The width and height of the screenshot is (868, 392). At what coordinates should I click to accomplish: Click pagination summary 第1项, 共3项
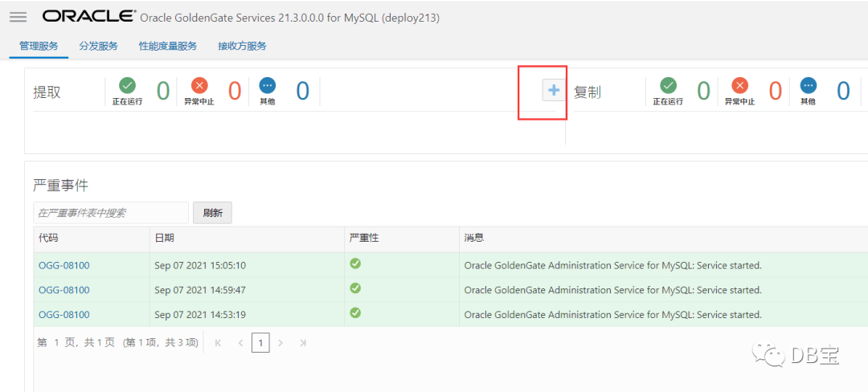tap(161, 343)
